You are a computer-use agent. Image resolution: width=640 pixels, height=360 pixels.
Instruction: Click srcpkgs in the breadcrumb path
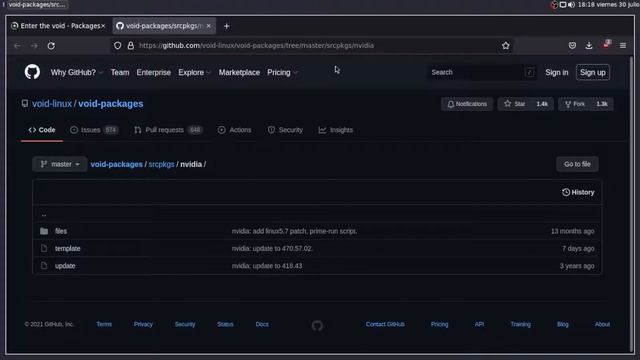click(161, 164)
